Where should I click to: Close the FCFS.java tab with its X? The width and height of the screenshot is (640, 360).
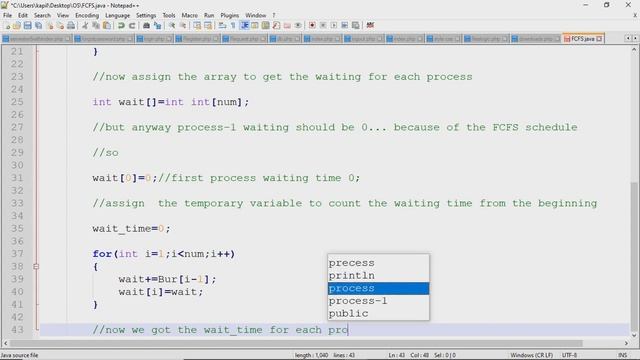(599, 39)
